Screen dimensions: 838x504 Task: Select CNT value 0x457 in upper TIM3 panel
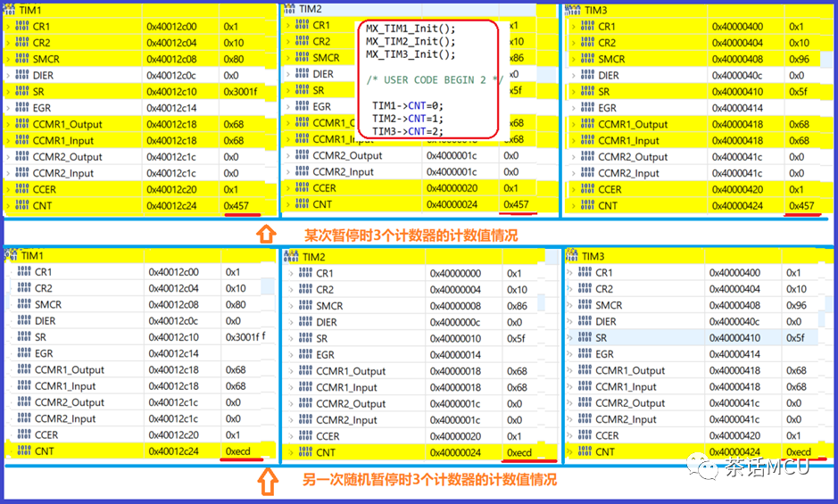point(801,205)
